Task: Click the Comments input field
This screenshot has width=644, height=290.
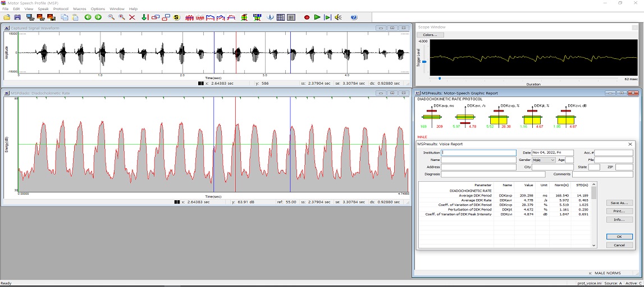Action: pos(602,174)
